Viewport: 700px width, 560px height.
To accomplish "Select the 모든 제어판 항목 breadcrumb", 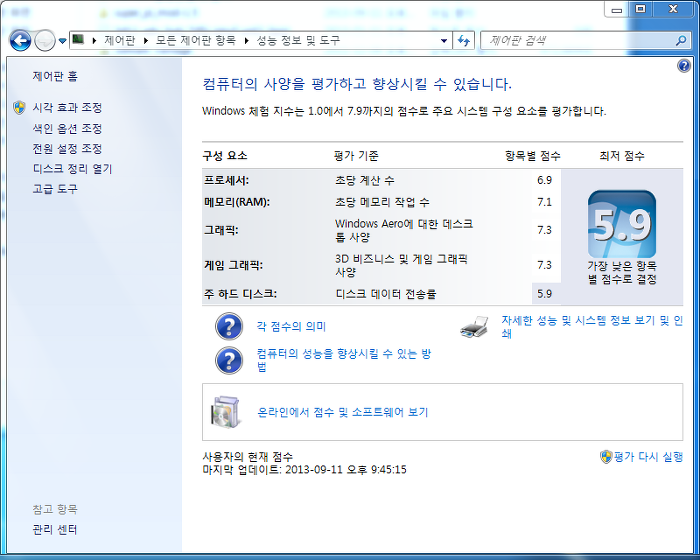I will [x=196, y=41].
